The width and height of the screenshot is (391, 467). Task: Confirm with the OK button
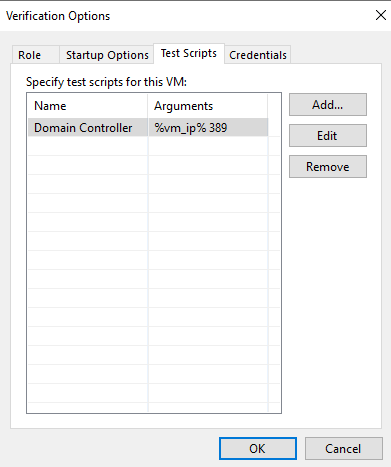258,448
